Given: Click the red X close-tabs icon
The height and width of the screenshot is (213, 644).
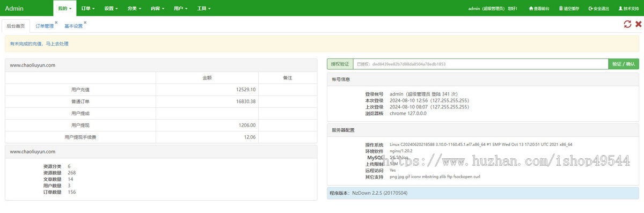Looking at the screenshot, I should point(639,24).
